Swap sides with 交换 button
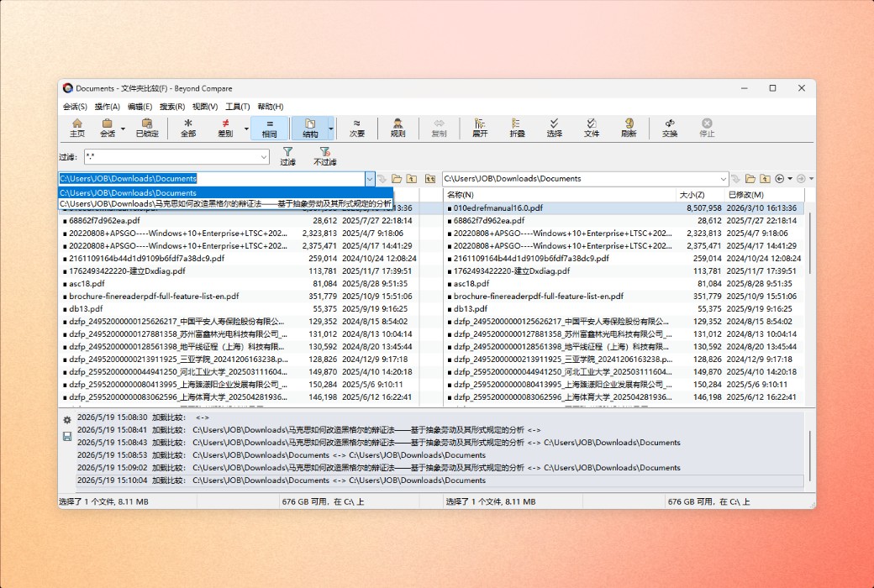The height and width of the screenshot is (588, 874). [670, 128]
